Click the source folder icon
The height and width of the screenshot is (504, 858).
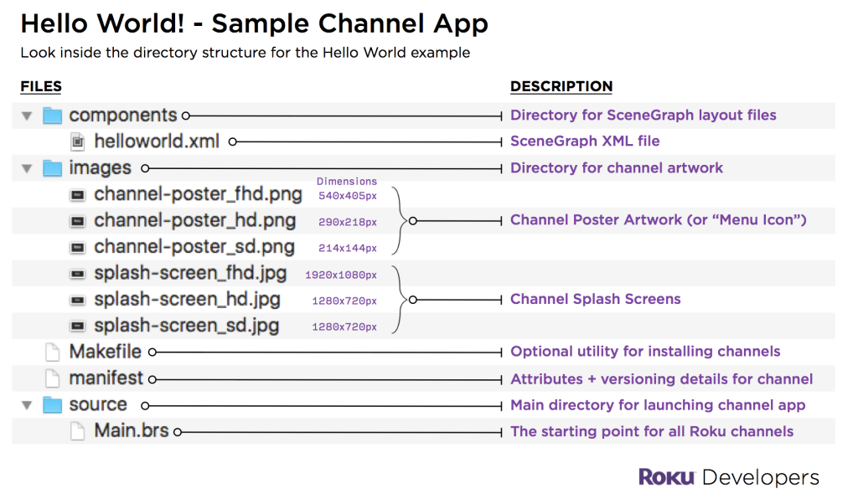(53, 405)
